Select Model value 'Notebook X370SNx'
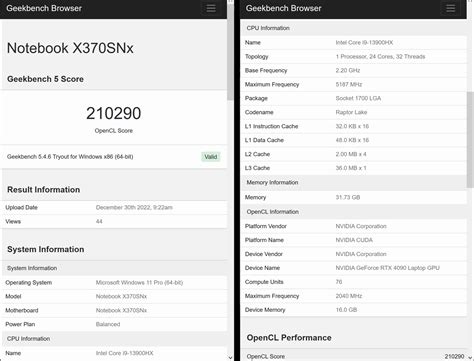 tap(121, 296)
